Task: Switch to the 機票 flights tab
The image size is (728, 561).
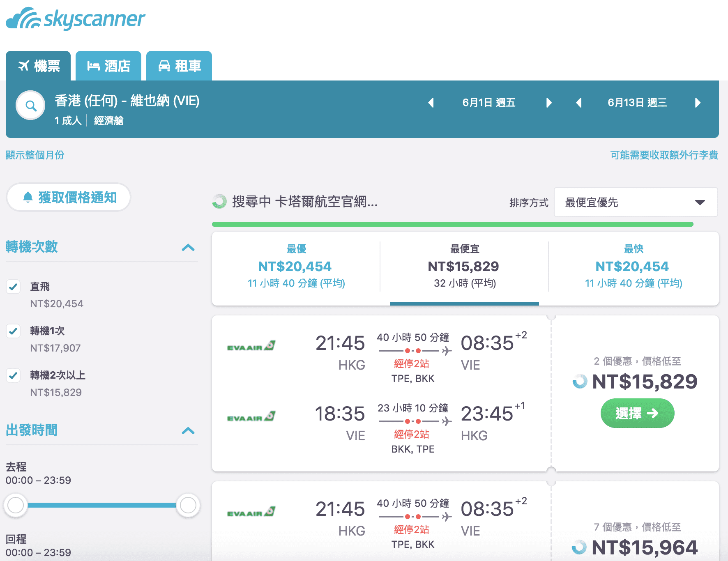Action: pos(38,66)
